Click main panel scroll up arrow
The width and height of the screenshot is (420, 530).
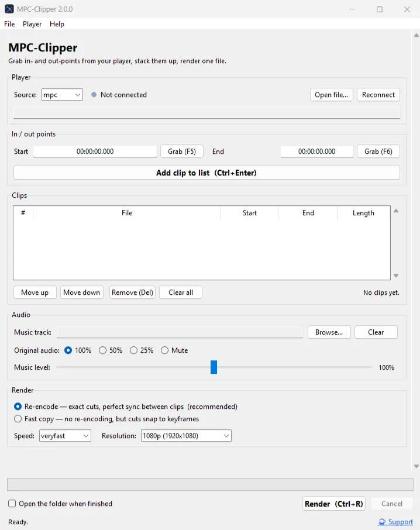click(x=416, y=35)
